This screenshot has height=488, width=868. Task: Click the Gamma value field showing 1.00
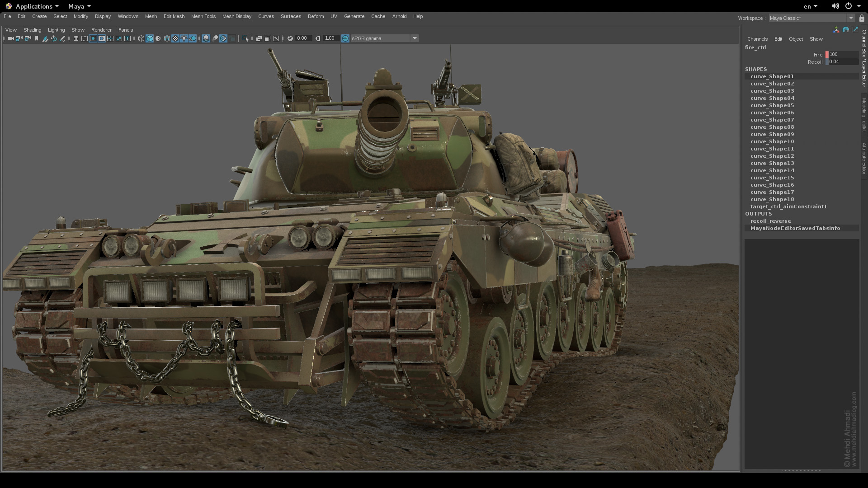coord(331,38)
